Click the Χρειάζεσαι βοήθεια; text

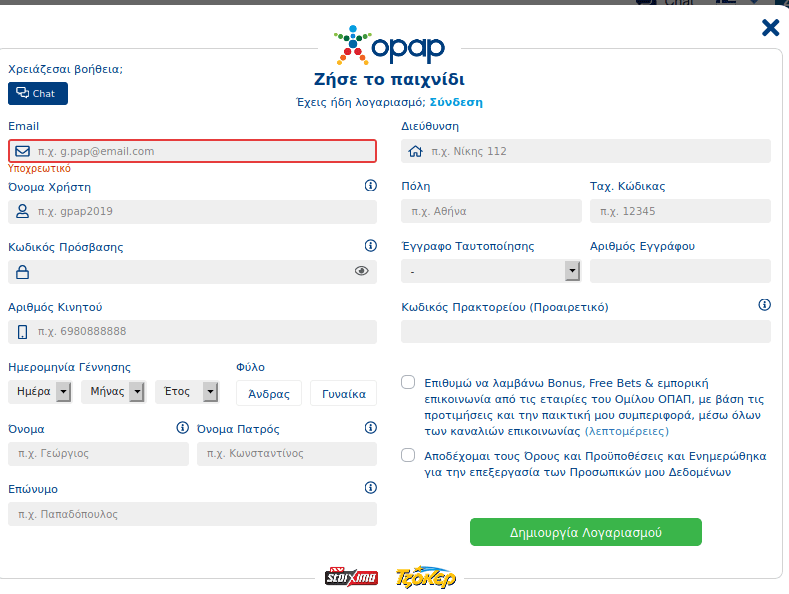coord(65,69)
